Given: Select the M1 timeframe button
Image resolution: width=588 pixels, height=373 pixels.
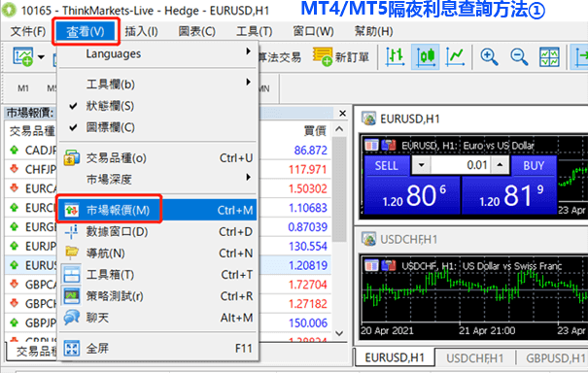Looking at the screenshot, I should [x=23, y=88].
